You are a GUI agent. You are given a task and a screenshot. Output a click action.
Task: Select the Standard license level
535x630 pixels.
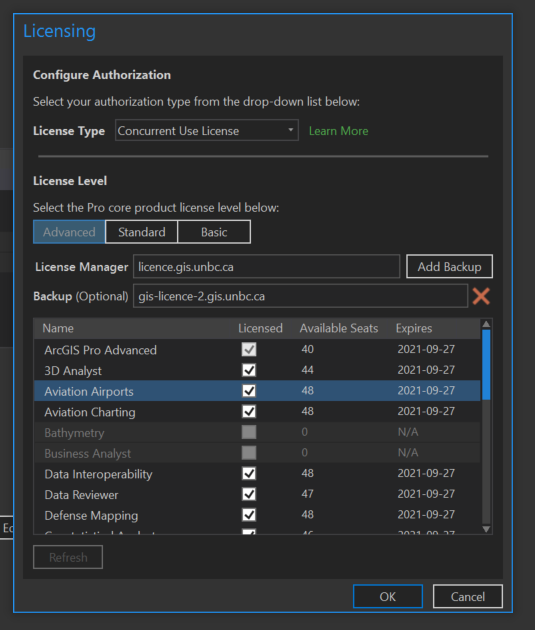[x=141, y=232]
